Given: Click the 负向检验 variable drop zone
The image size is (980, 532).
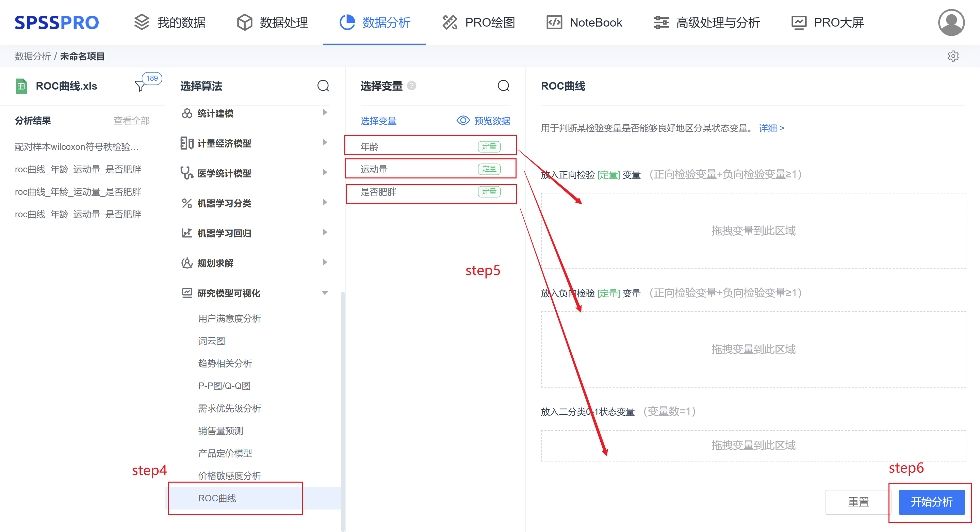Looking at the screenshot, I should pos(753,349).
